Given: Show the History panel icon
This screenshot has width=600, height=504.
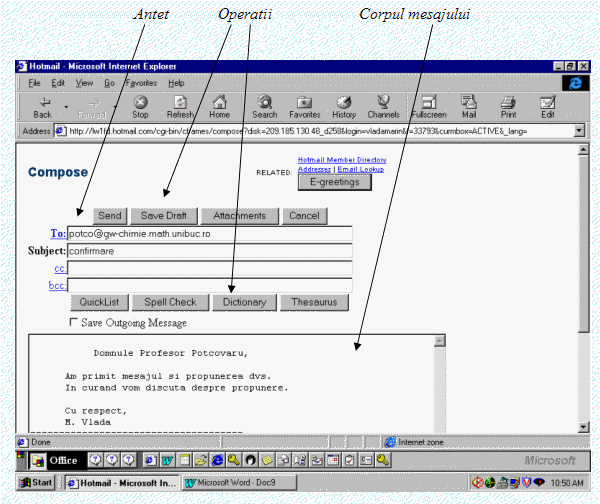Looking at the screenshot, I should [x=344, y=104].
